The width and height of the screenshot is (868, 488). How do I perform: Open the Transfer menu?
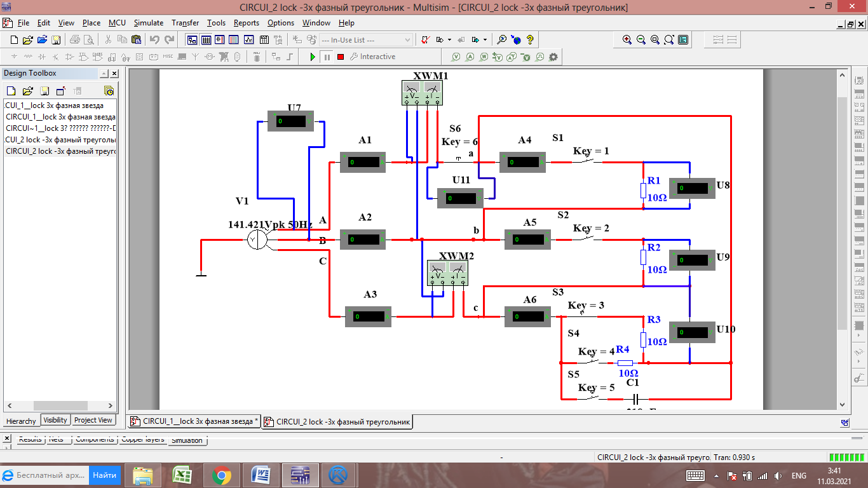point(185,23)
